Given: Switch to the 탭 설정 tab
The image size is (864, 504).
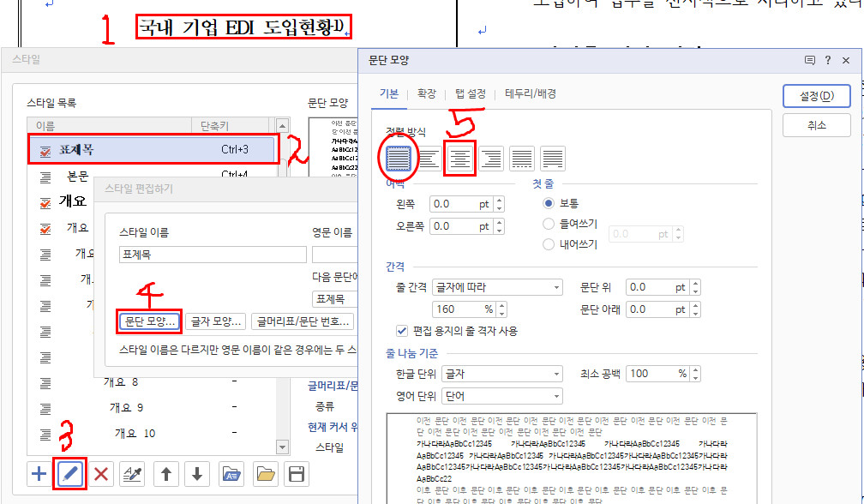Looking at the screenshot, I should [470, 93].
